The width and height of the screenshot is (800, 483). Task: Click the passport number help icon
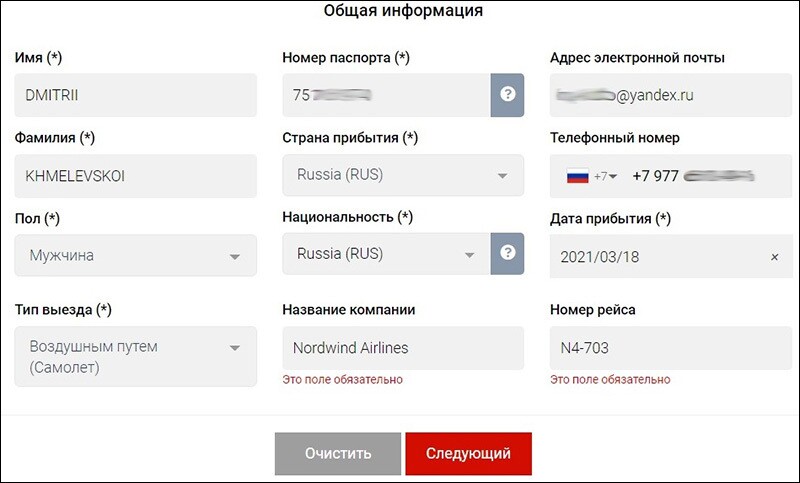[507, 95]
